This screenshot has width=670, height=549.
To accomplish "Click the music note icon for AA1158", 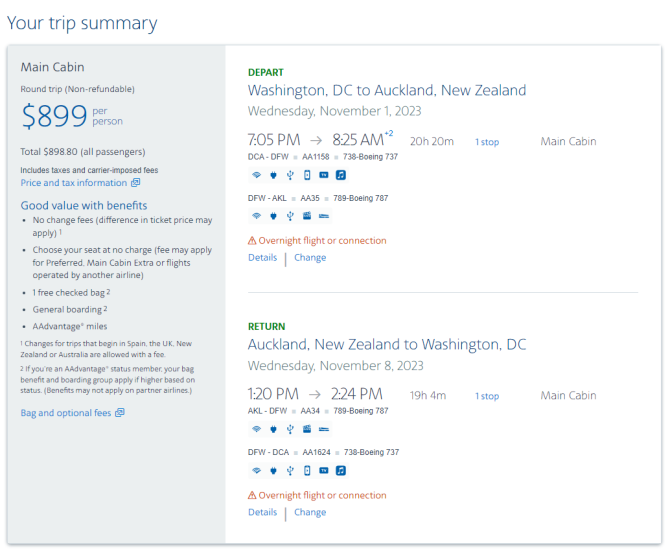I will [341, 175].
